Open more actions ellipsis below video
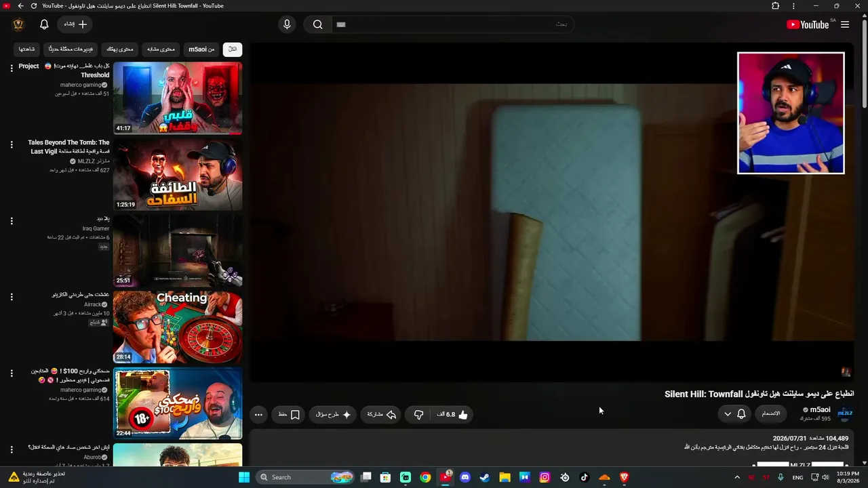868x488 pixels. point(258,415)
